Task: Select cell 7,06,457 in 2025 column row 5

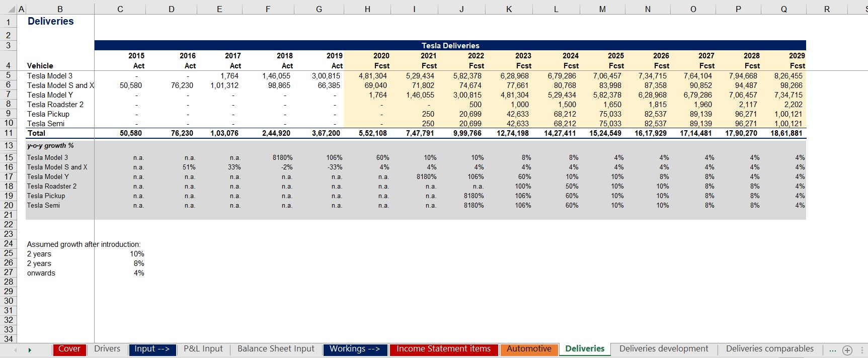Action: pos(607,76)
